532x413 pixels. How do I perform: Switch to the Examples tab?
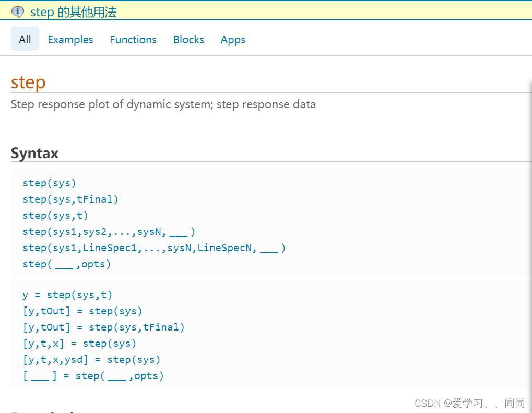pos(70,39)
